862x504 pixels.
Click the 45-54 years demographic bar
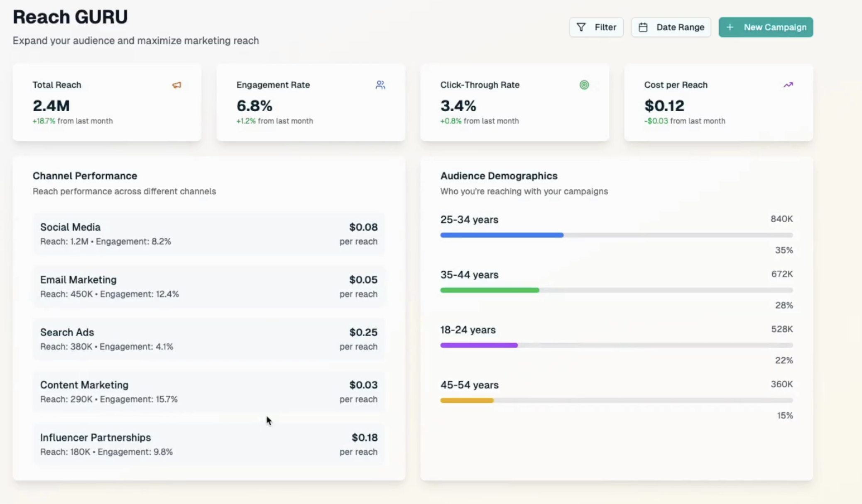616,400
